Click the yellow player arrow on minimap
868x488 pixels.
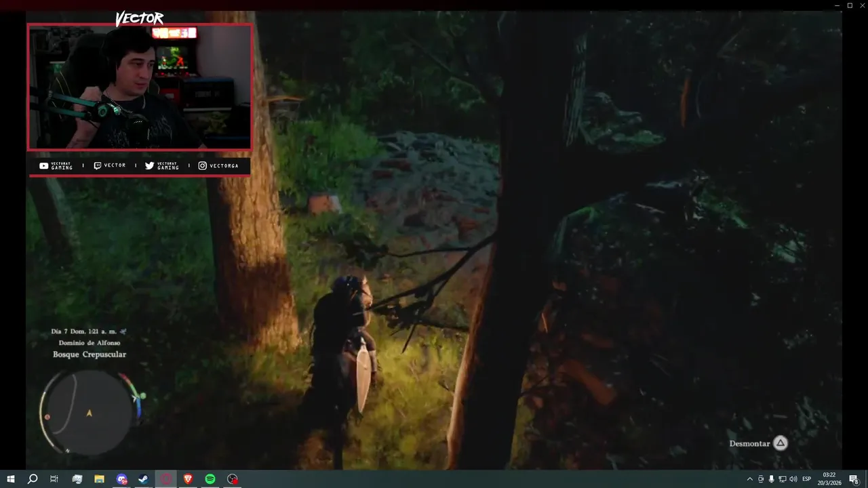(89, 413)
